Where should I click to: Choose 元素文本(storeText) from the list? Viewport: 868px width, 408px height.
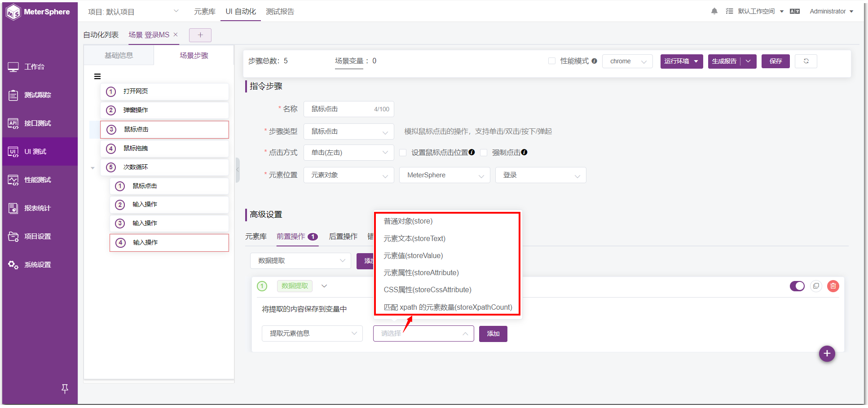[x=414, y=238]
